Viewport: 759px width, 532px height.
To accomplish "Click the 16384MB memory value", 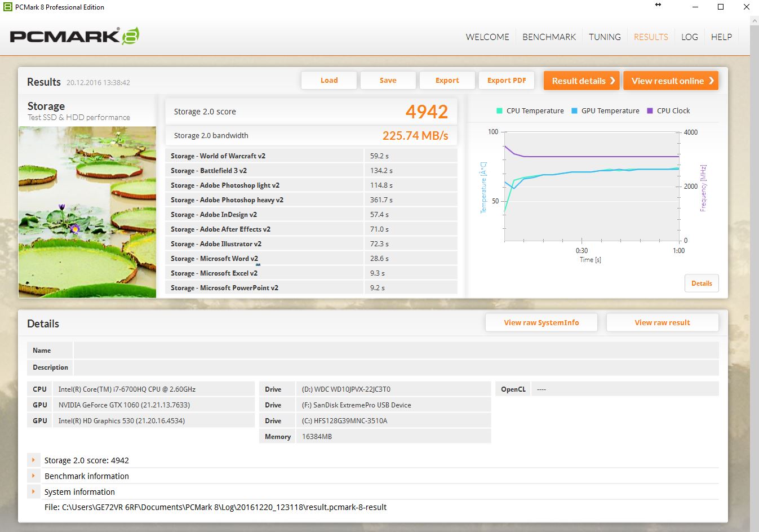I will click(393, 437).
